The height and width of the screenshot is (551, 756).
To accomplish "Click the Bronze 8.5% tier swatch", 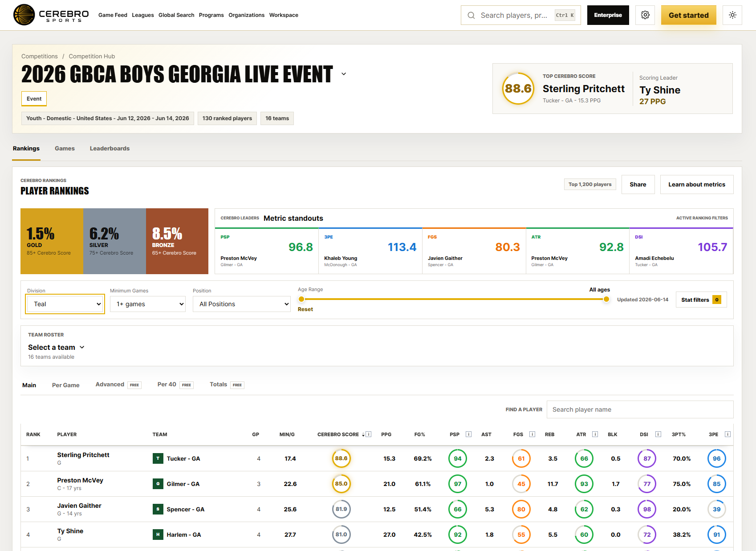I will click(x=177, y=241).
